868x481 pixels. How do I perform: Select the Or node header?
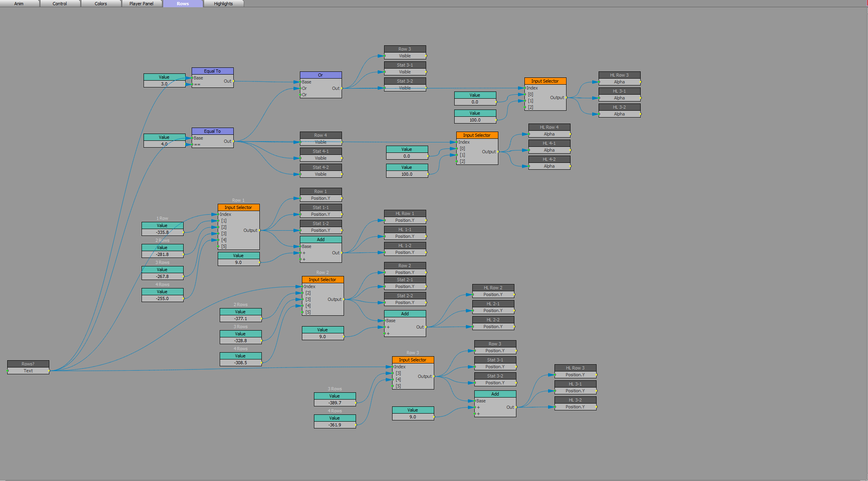tap(320, 75)
